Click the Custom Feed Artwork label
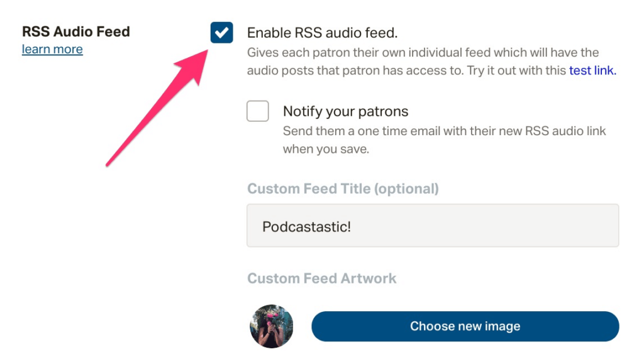The height and width of the screenshot is (364, 644). (322, 279)
